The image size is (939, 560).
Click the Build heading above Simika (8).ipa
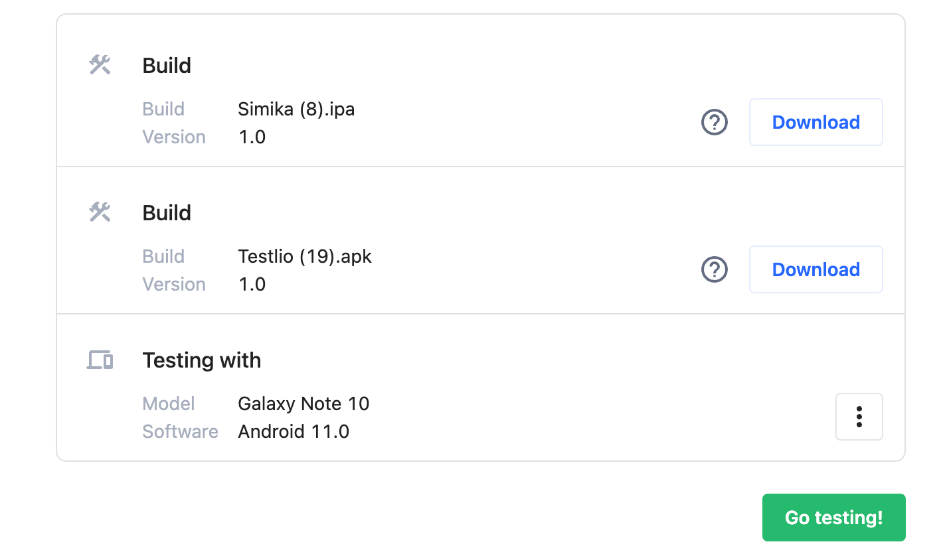(x=167, y=65)
